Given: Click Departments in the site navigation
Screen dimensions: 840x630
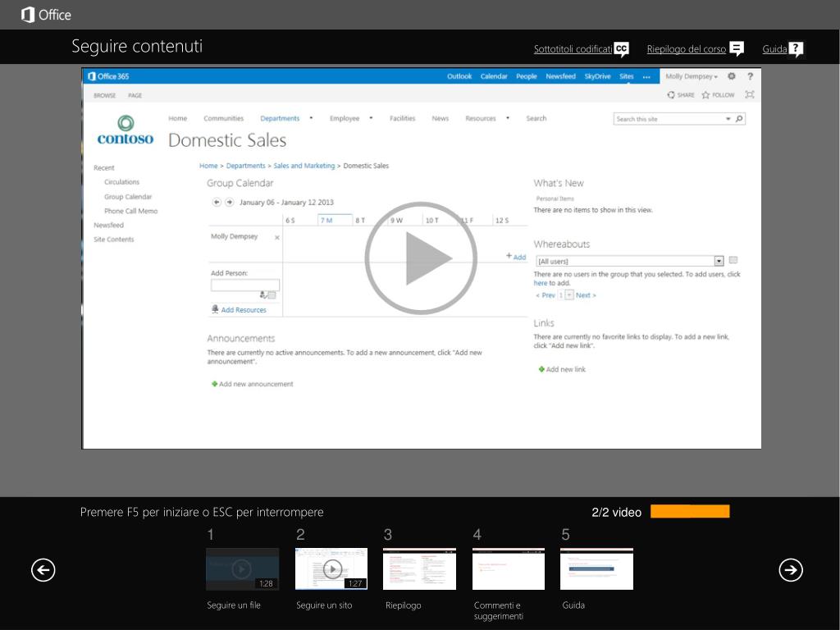Looking at the screenshot, I should coord(280,118).
